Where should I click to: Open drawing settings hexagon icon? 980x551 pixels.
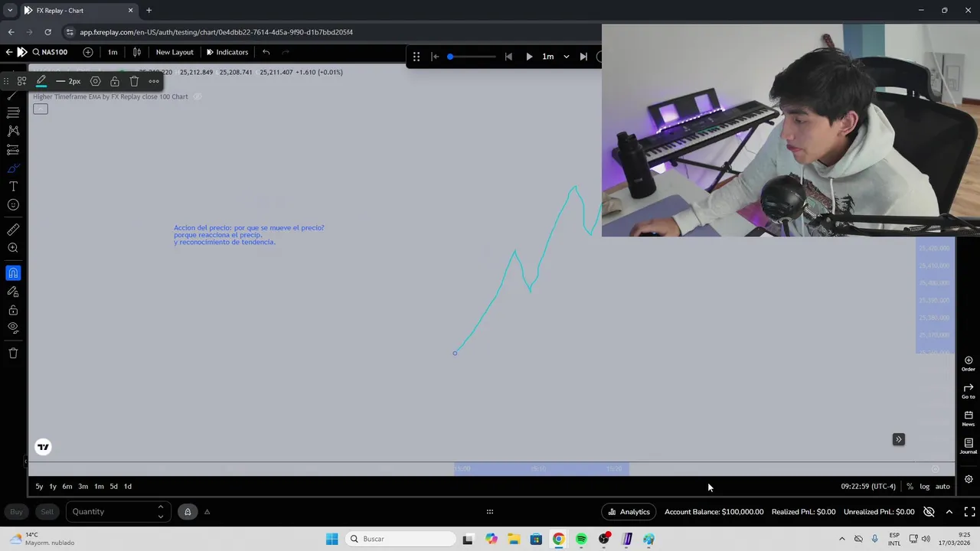[x=95, y=81]
